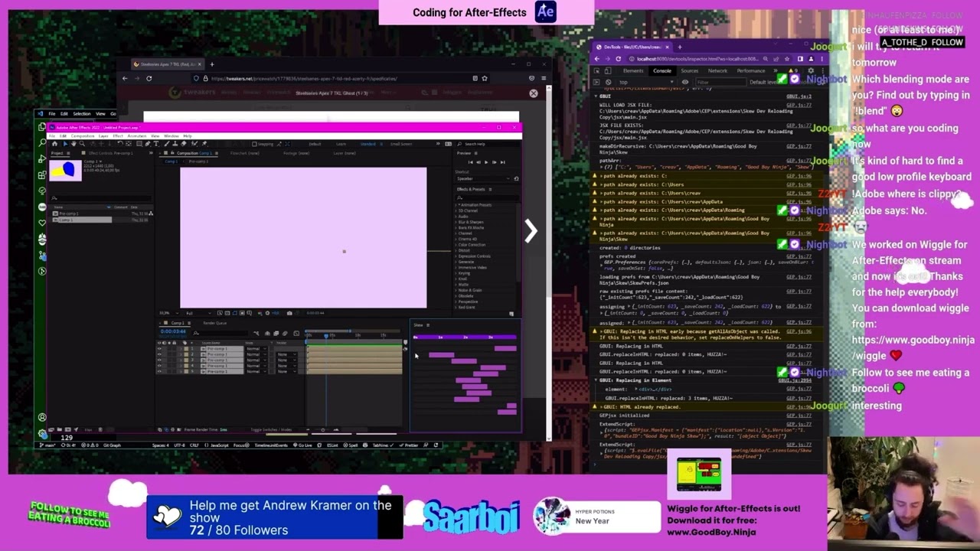Viewport: 980px width, 551px height.
Task: Expand the Color Correction category
Action: (456, 245)
